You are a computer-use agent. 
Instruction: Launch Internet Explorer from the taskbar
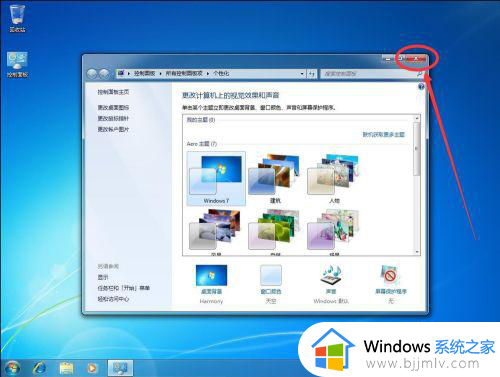[40, 368]
